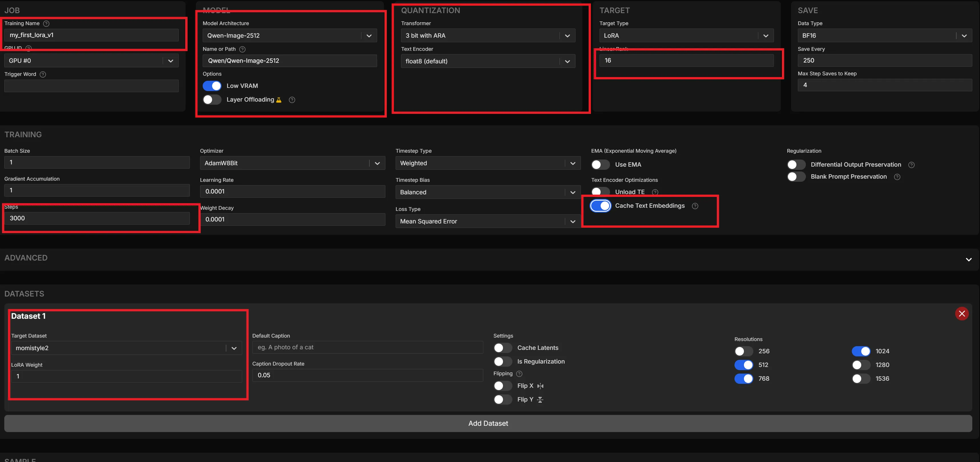This screenshot has width=980, height=462.
Task: Open the Optimizer AdamW8Bit dropdown
Action: click(292, 163)
